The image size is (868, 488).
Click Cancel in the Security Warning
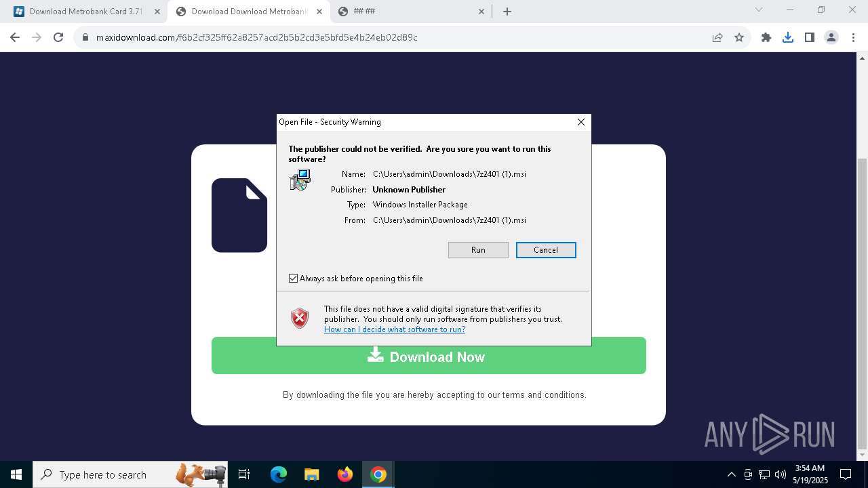coord(546,250)
